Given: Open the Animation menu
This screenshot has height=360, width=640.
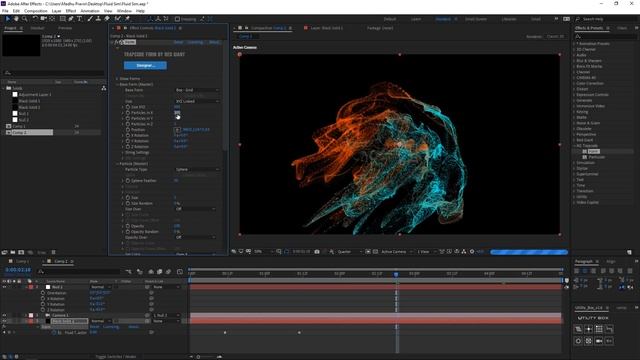Looking at the screenshot, I should (90, 11).
